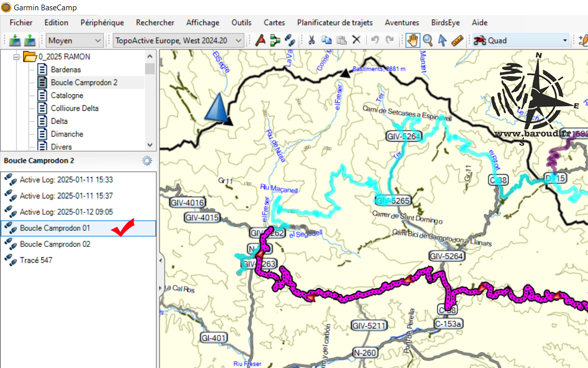Select the Boucle Camprodon 2 list
The image size is (588, 368).
point(84,82)
